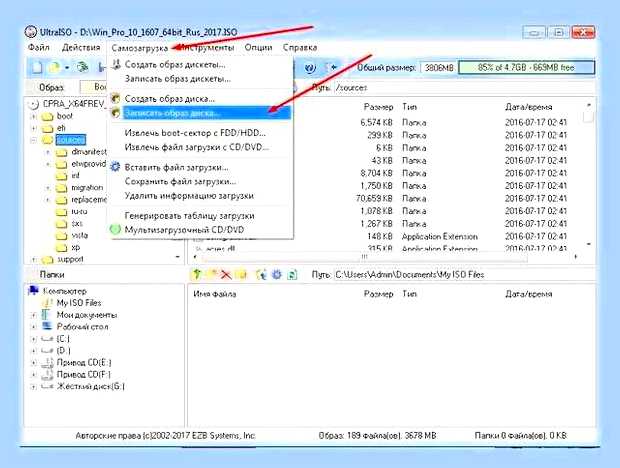The image size is (620, 468).
Task: Select the boot folder in tree
Action: [64, 116]
